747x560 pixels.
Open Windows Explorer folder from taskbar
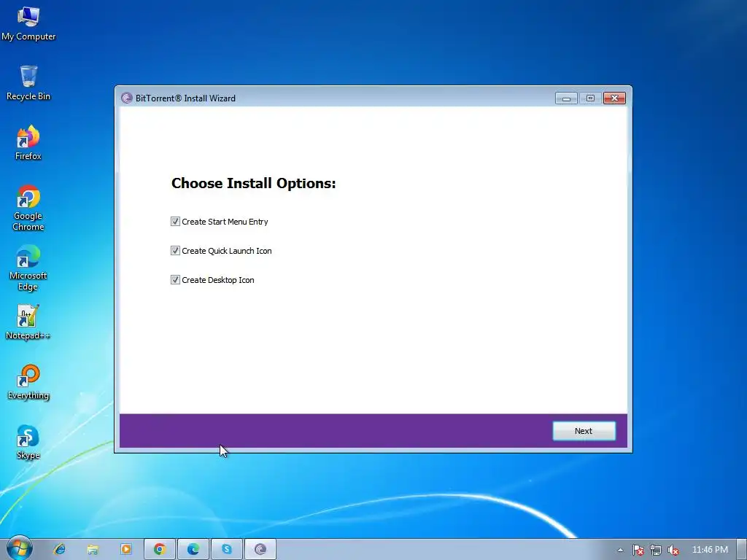coord(93,549)
